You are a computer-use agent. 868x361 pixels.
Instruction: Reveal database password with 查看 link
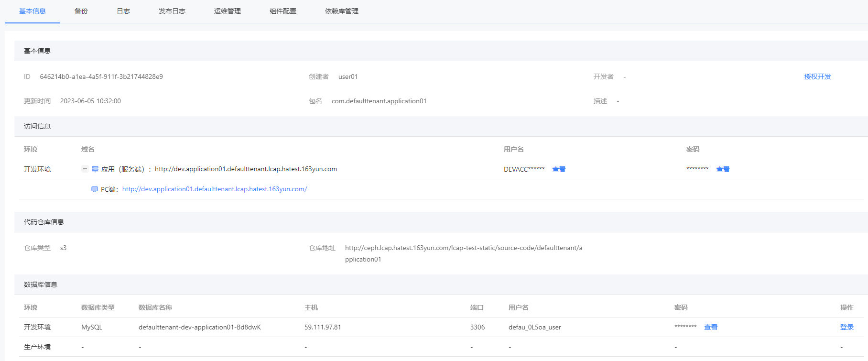point(711,327)
